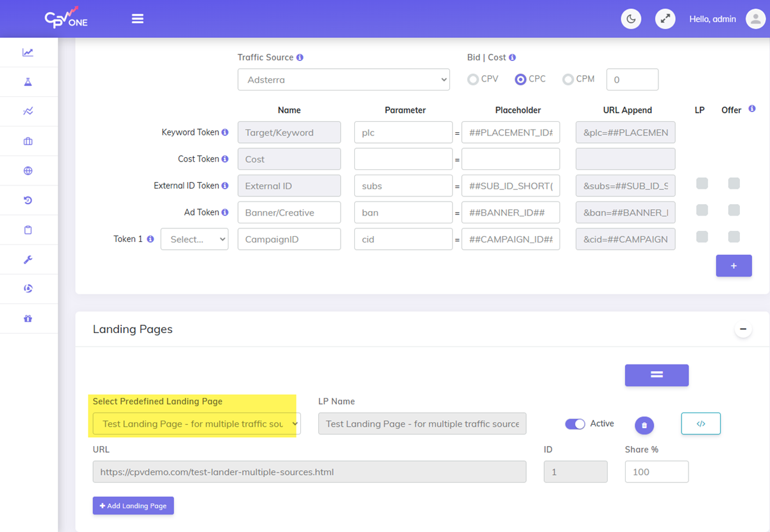The image size is (770, 532).
Task: Collapse the Landing Pages section
Action: click(x=743, y=329)
